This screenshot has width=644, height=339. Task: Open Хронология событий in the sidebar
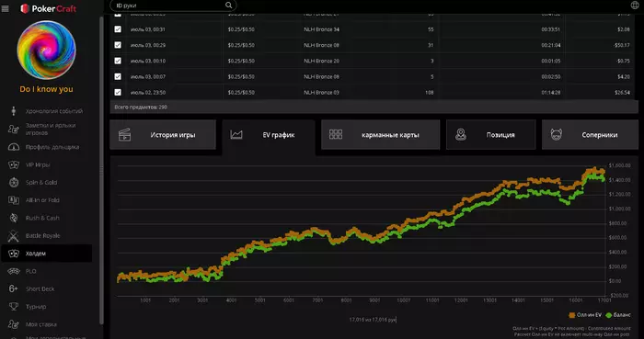click(x=53, y=111)
